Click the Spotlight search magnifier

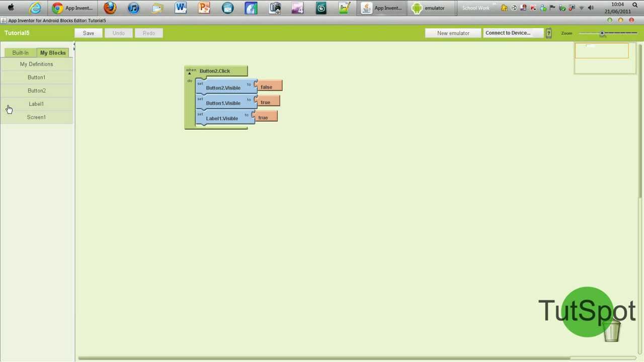coord(635,5)
